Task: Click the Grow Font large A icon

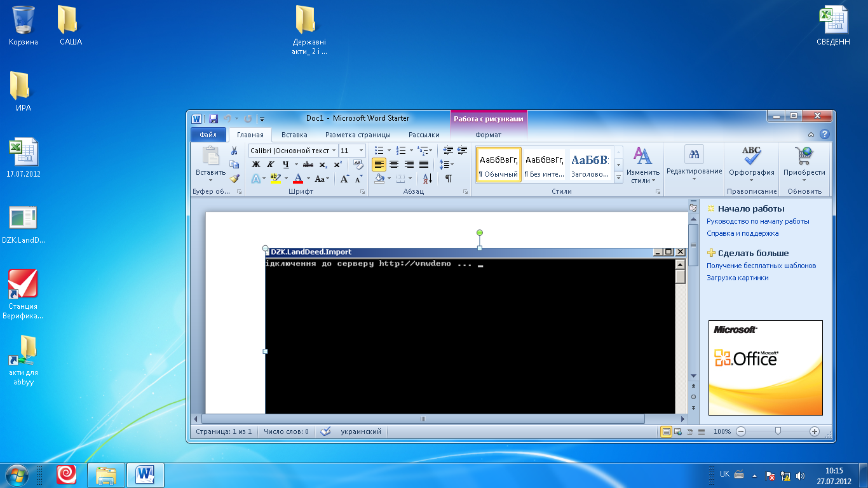Action: (344, 179)
